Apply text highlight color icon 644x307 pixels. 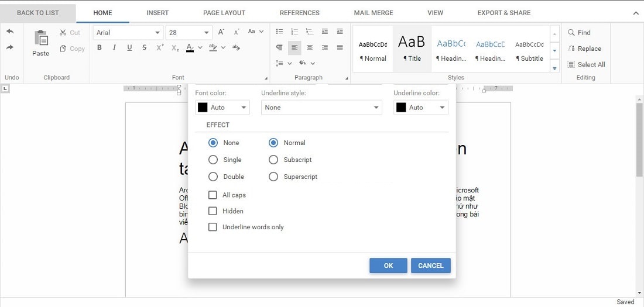click(x=213, y=47)
